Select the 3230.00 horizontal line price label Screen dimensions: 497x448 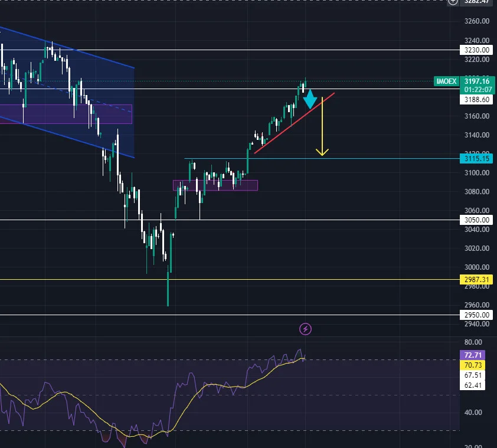click(476, 50)
